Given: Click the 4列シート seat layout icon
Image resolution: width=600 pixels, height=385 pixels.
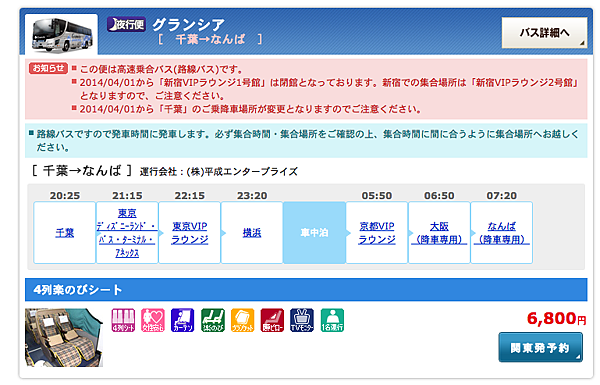Looking at the screenshot, I should coord(123,320).
